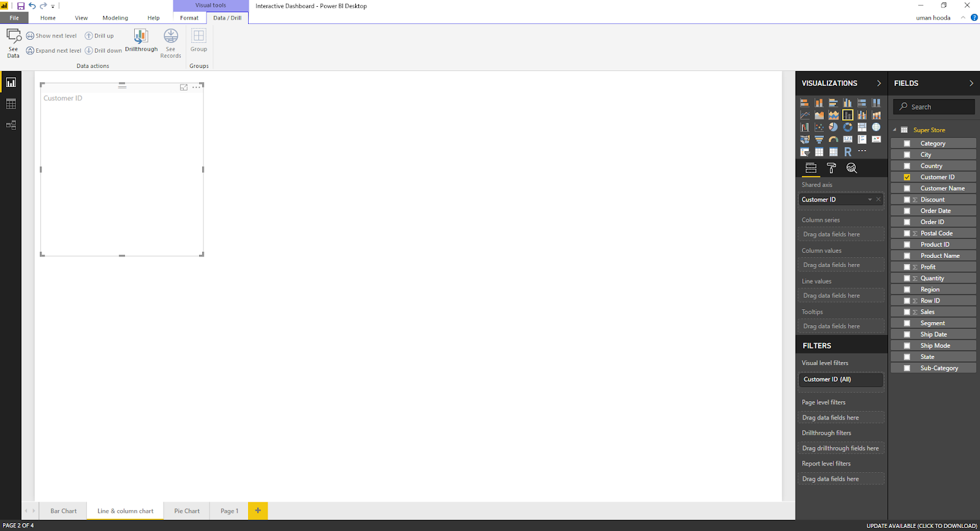Click the Drill down button
Image resolution: width=980 pixels, height=531 pixels.
[x=104, y=51]
